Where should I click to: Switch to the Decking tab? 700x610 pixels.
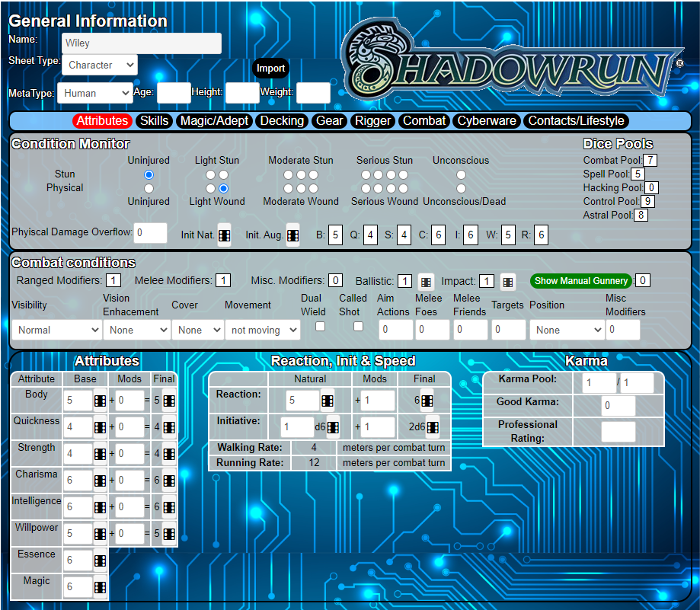click(282, 121)
